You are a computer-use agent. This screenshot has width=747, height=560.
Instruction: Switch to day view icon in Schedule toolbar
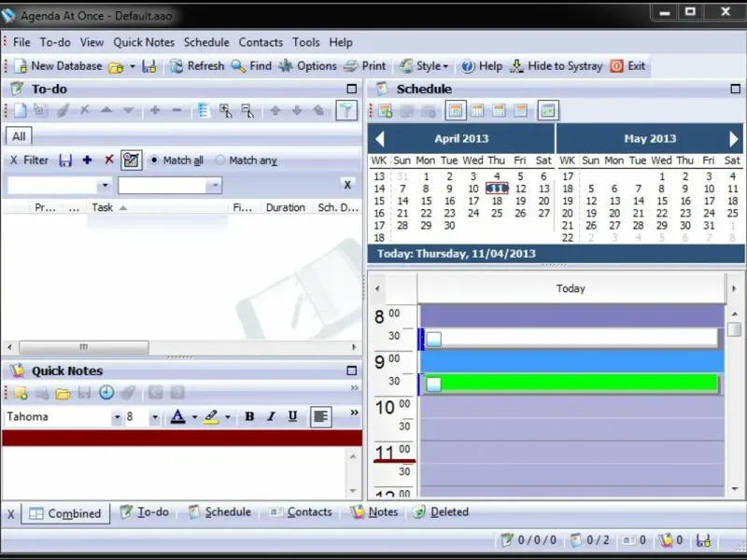456,111
